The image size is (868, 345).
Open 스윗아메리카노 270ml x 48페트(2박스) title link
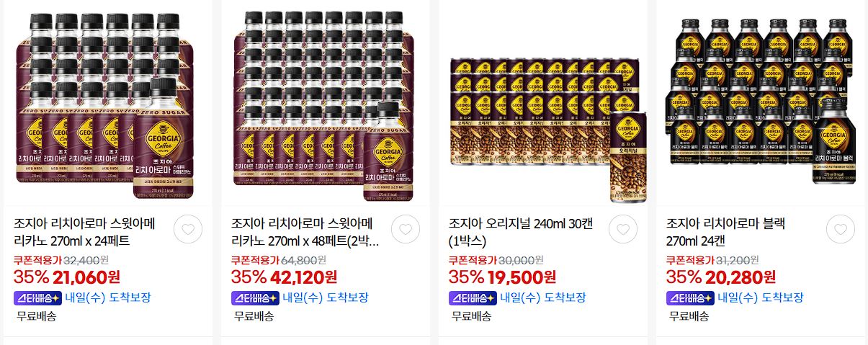(x=303, y=231)
